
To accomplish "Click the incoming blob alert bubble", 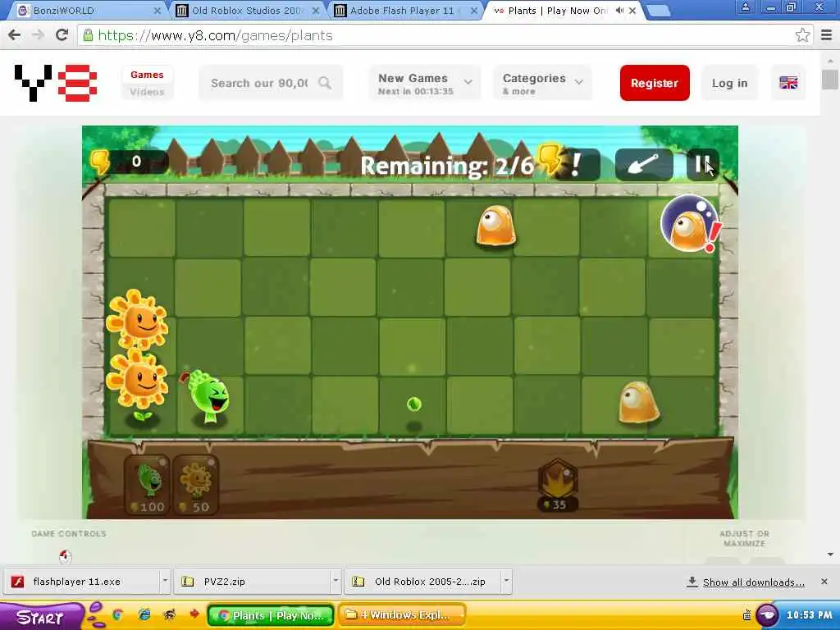I will (x=690, y=224).
